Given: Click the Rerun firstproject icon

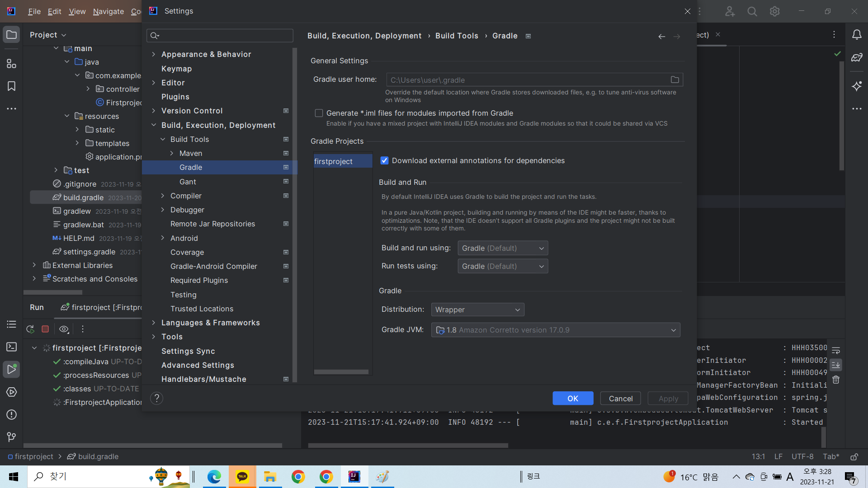Looking at the screenshot, I should [30, 329].
